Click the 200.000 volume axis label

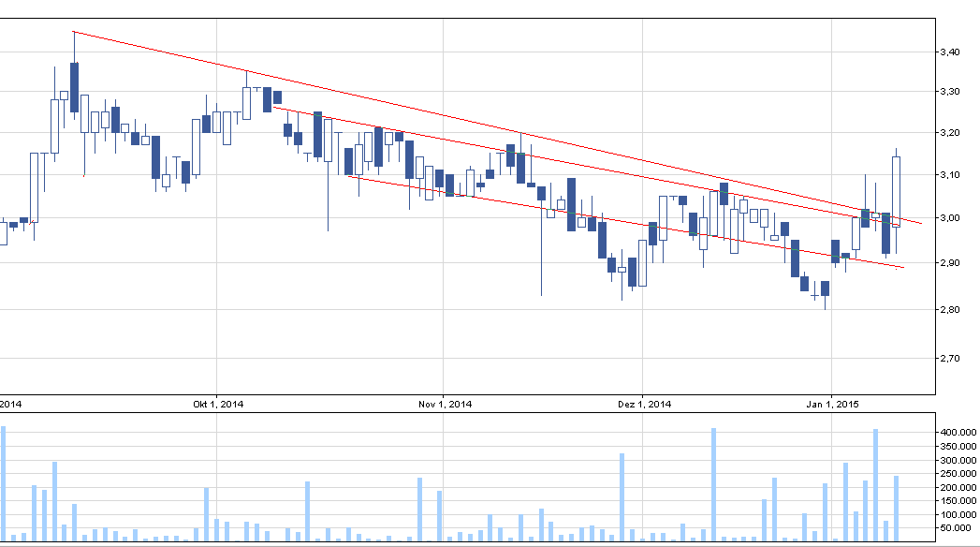tap(955, 487)
